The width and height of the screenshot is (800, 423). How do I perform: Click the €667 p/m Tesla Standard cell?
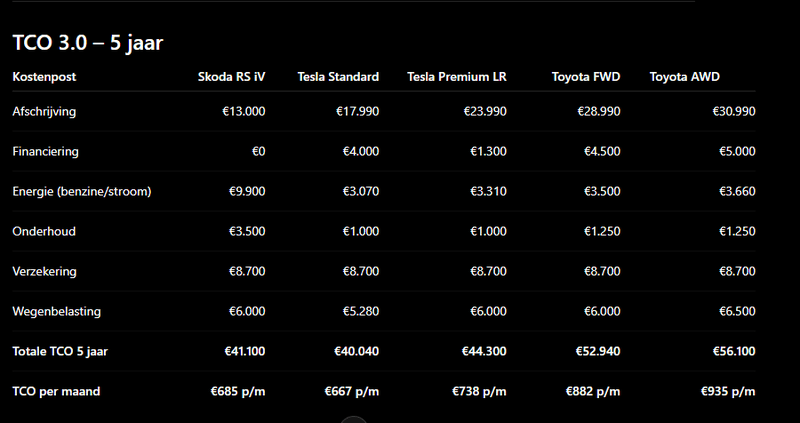click(x=352, y=391)
